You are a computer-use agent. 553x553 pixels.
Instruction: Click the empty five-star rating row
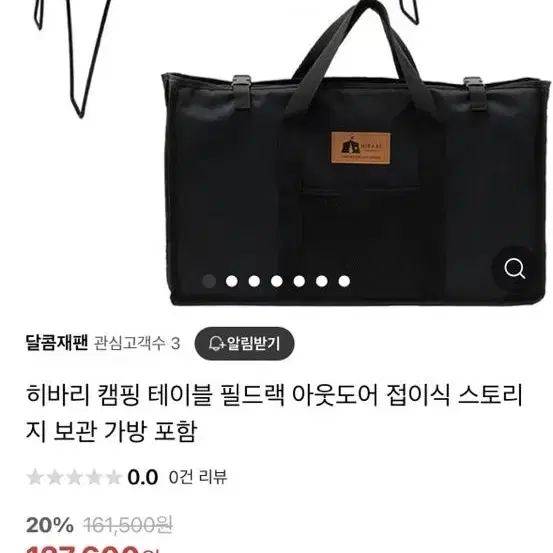[74, 477]
